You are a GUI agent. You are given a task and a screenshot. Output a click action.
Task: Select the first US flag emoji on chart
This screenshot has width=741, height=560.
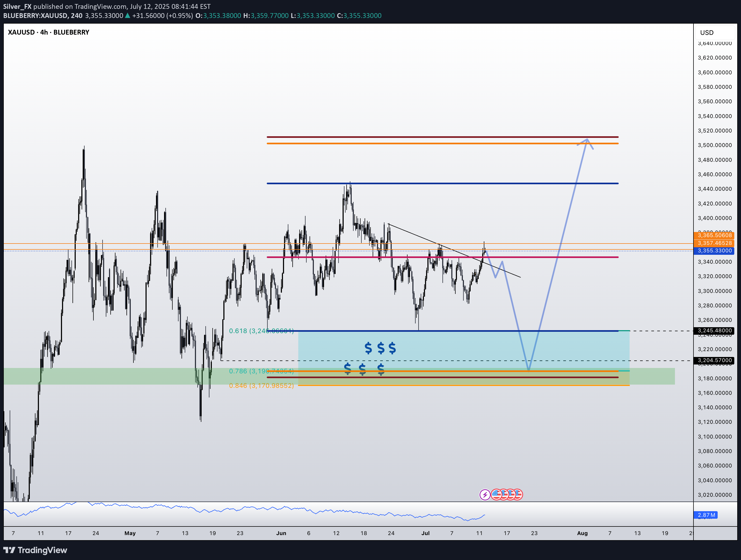coord(497,494)
